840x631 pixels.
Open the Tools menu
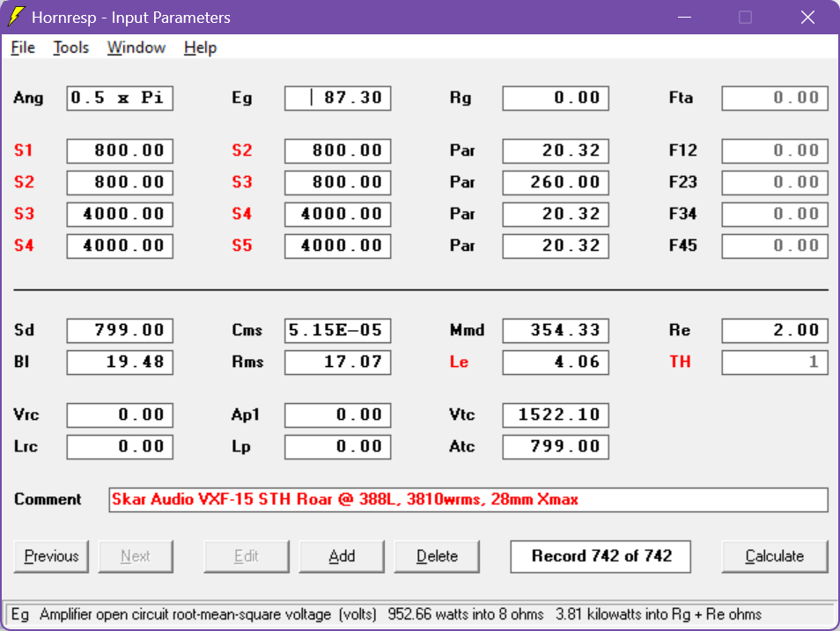point(70,48)
